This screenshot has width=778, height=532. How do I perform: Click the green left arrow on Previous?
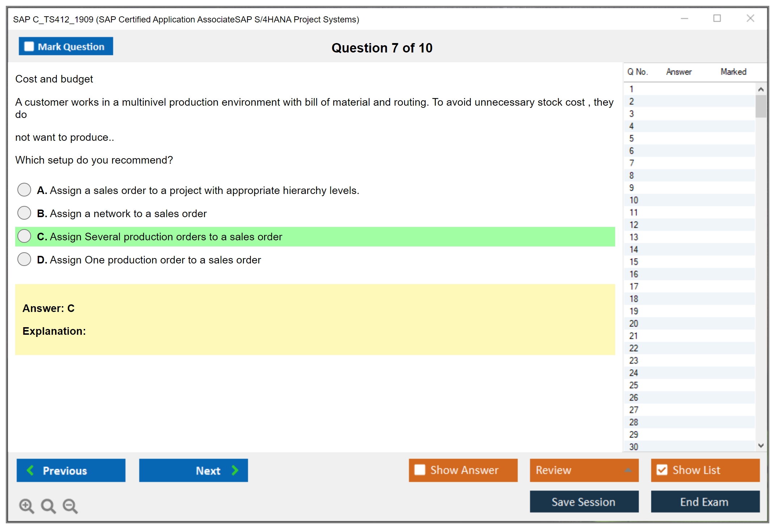[30, 470]
